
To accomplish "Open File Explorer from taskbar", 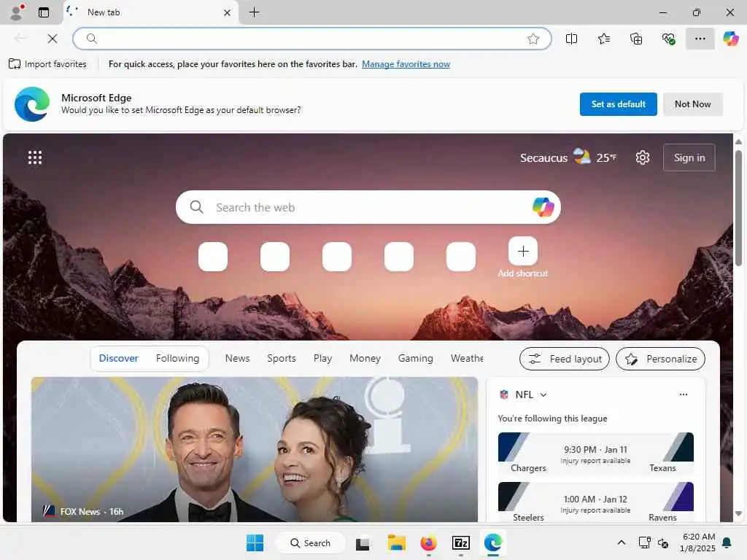I will point(396,542).
